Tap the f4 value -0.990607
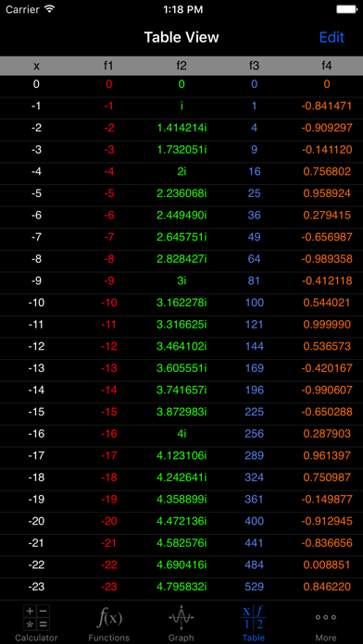 pos(326,390)
